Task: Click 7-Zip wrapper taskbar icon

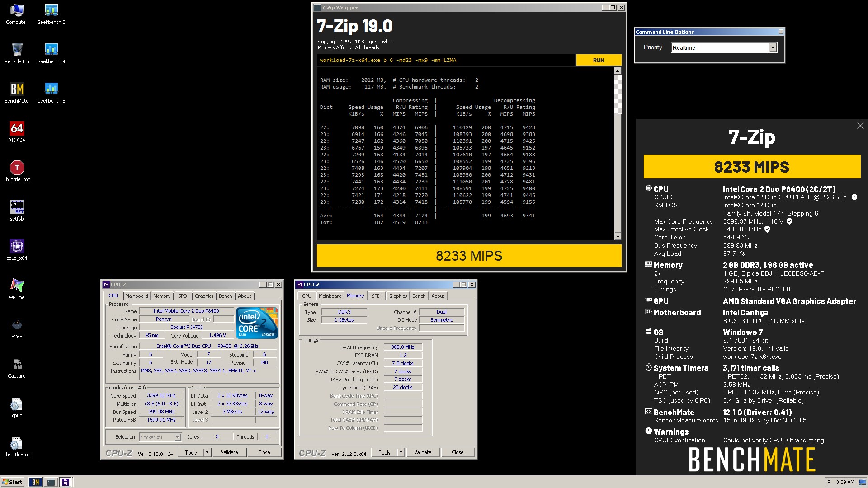Action: coord(51,482)
